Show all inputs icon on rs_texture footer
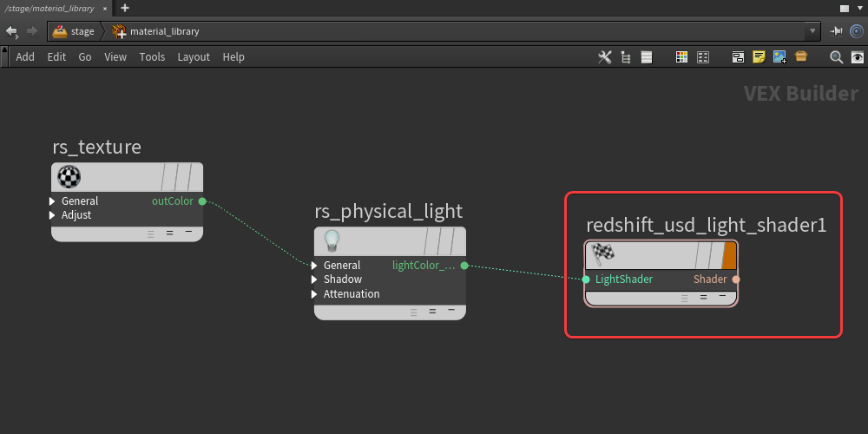This screenshot has width=868, height=434. coord(151,233)
